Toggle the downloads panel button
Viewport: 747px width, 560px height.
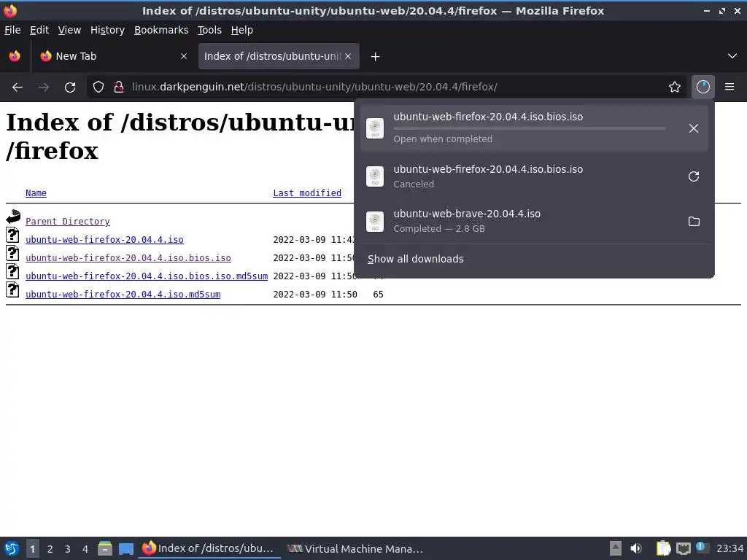click(703, 87)
